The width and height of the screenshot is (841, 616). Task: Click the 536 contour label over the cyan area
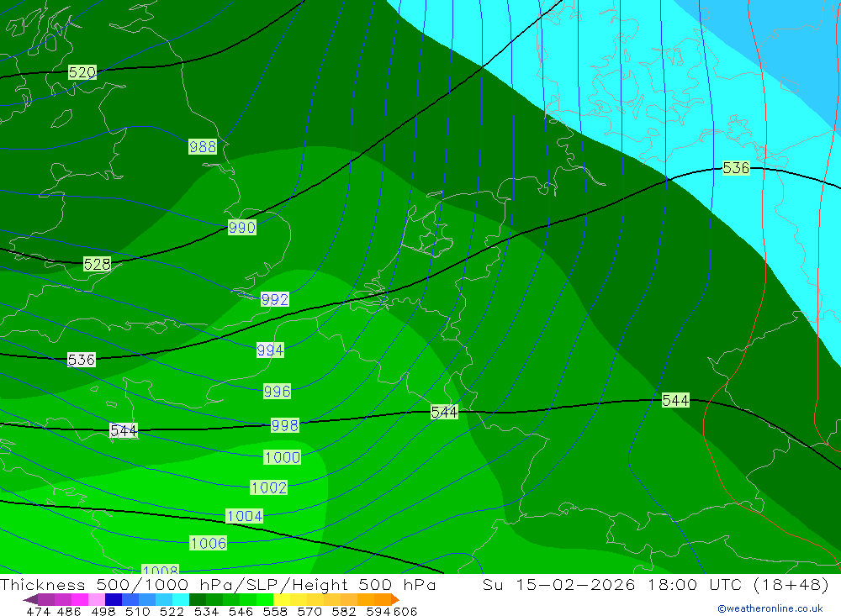[736, 168]
